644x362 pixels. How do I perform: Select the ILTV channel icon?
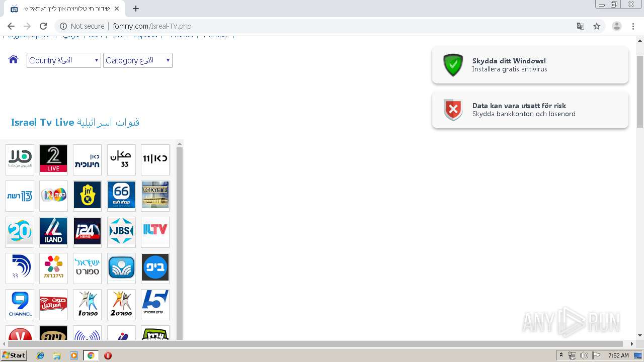coord(155,232)
